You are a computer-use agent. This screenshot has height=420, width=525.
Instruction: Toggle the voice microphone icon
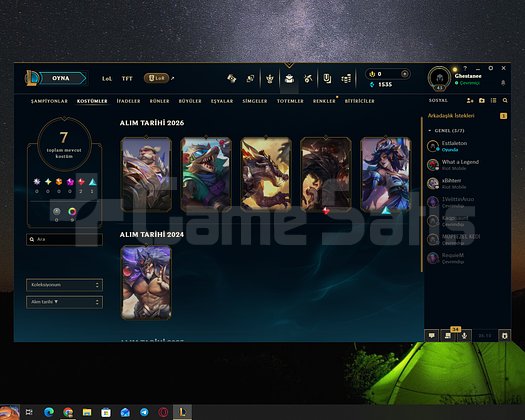point(464,335)
